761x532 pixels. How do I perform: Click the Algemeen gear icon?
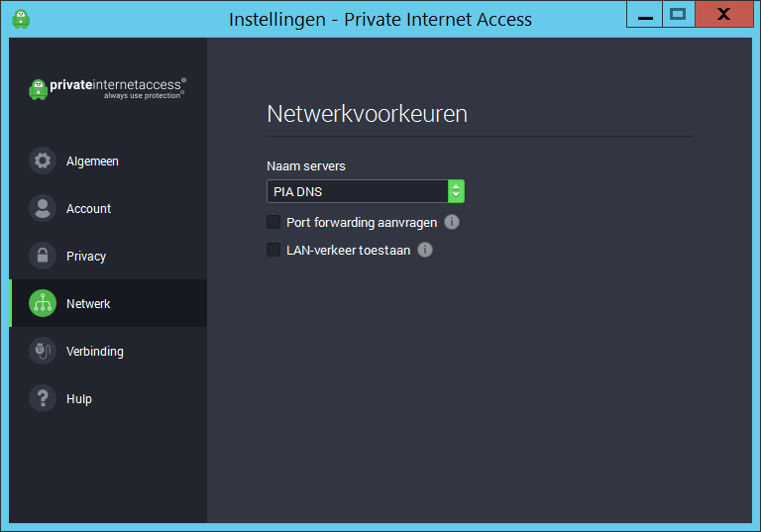[x=43, y=160]
